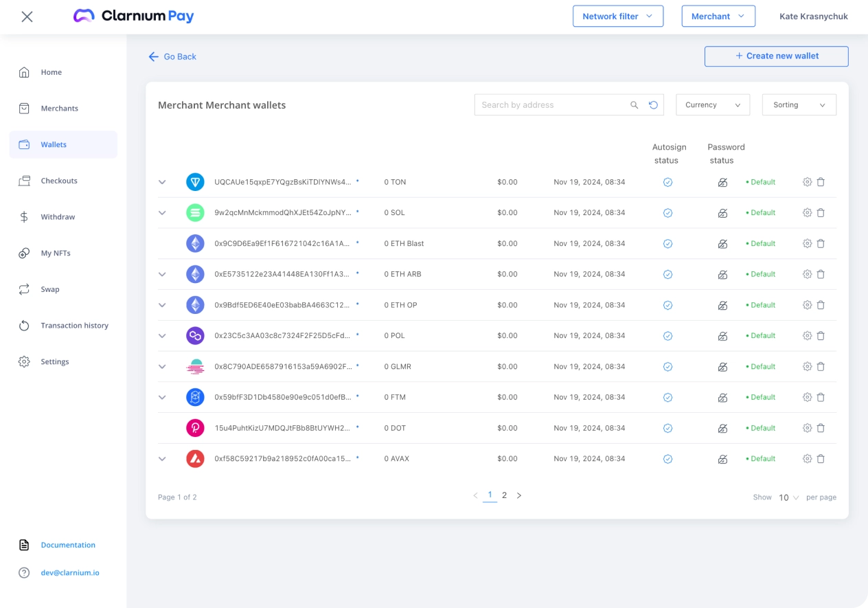
Task: Go to page 2 of wallets
Action: pyautogui.click(x=504, y=495)
